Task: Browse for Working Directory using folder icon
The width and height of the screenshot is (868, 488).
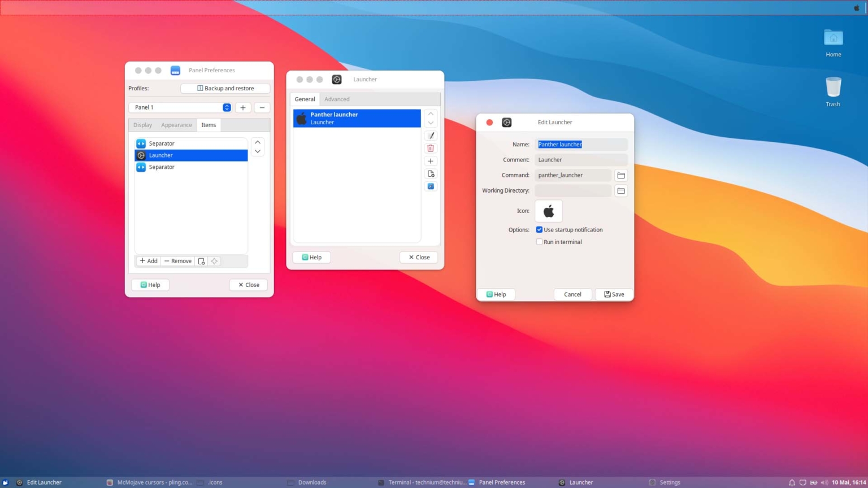Action: tap(621, 191)
